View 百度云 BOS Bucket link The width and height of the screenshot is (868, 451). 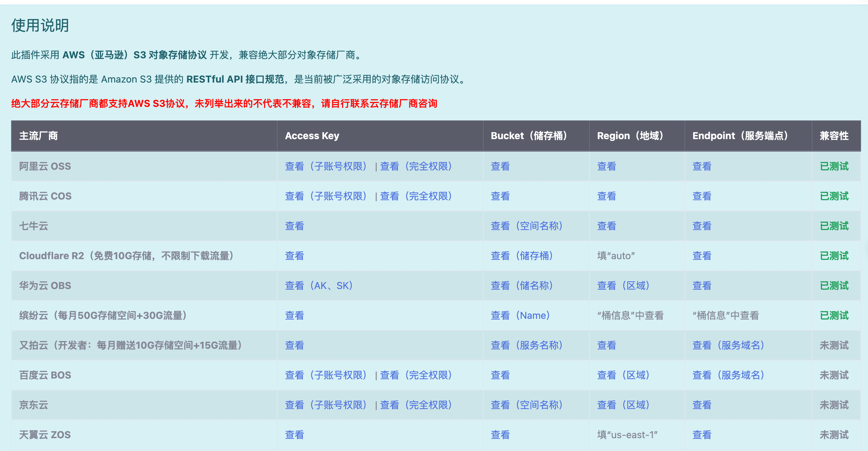pyautogui.click(x=500, y=375)
